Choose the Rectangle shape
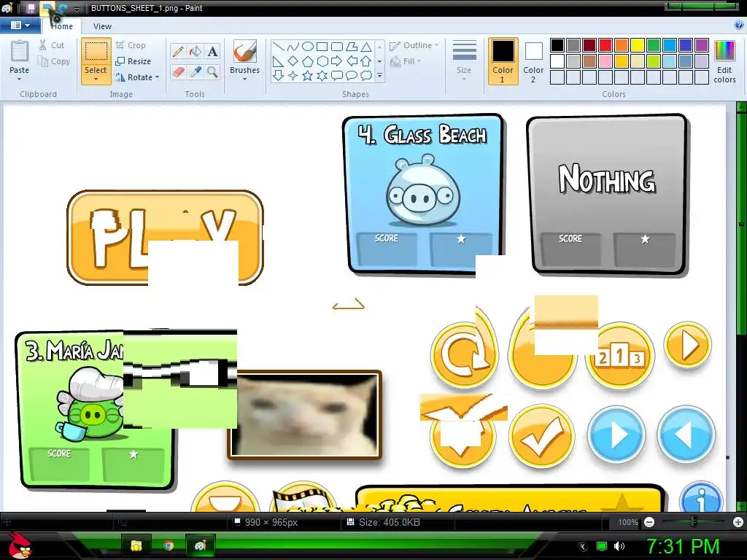Image resolution: width=747 pixels, height=560 pixels. [x=322, y=47]
